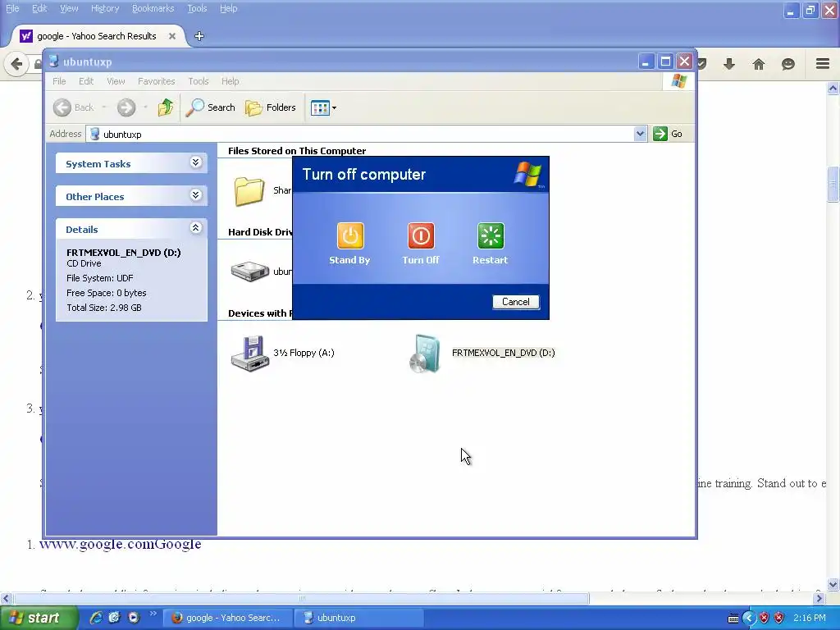The width and height of the screenshot is (840, 630).
Task: Click the Up folder icon in toolbar
Action: 166,107
